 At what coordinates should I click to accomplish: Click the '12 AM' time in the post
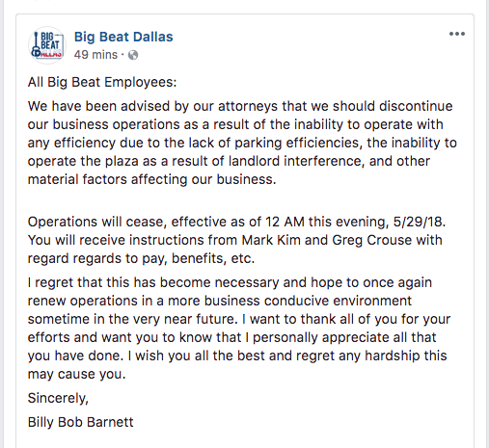pos(285,222)
